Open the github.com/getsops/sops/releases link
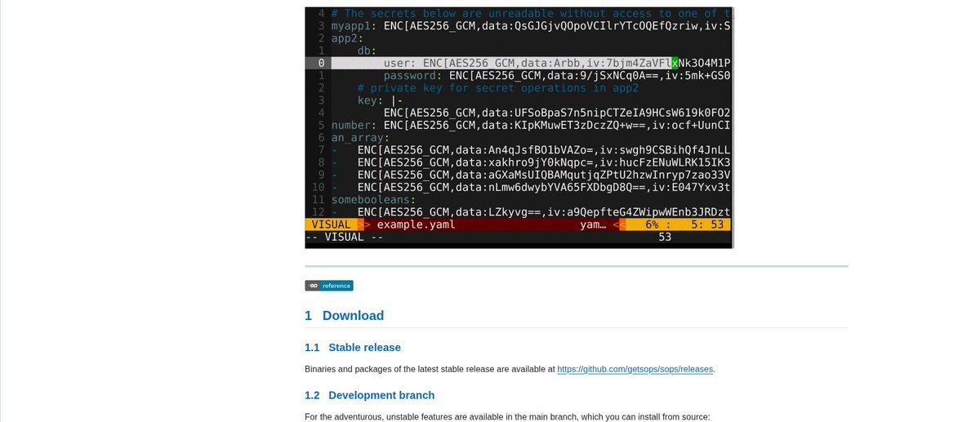The width and height of the screenshot is (980, 422). 635,369
